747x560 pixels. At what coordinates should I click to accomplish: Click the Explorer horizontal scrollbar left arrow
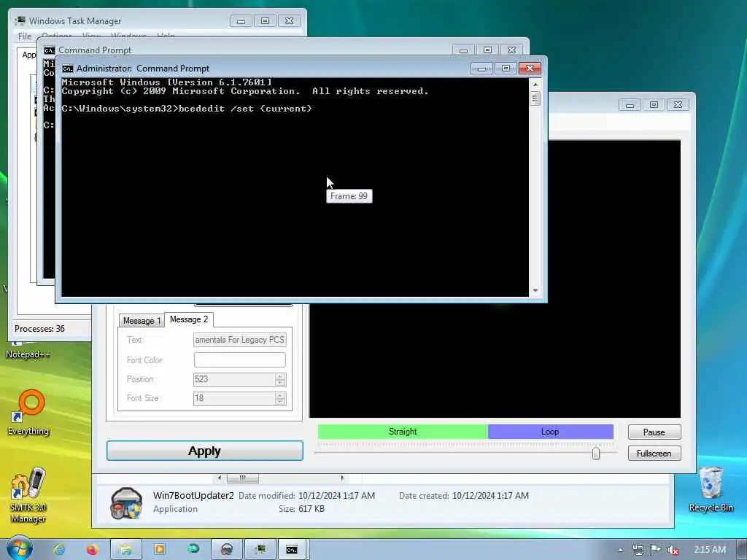[x=219, y=478]
